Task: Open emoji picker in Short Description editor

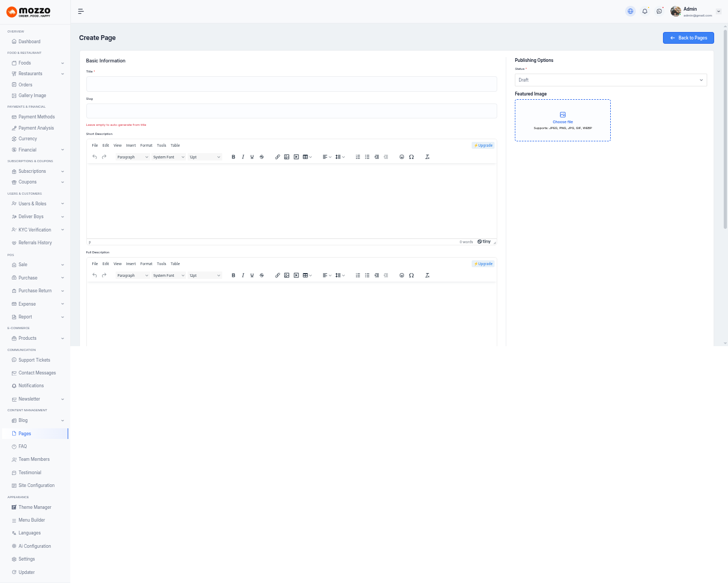Action: [x=402, y=157]
